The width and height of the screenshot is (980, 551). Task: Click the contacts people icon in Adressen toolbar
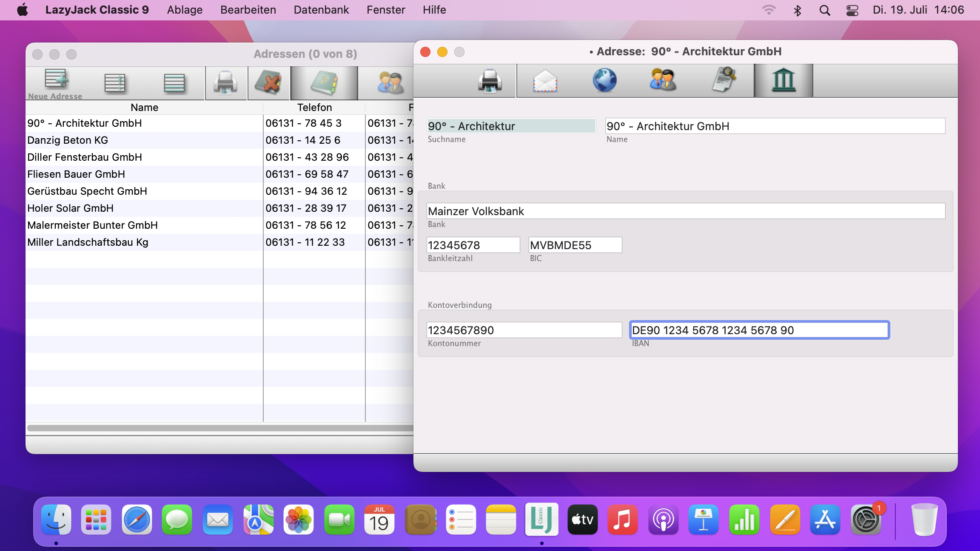pos(390,82)
